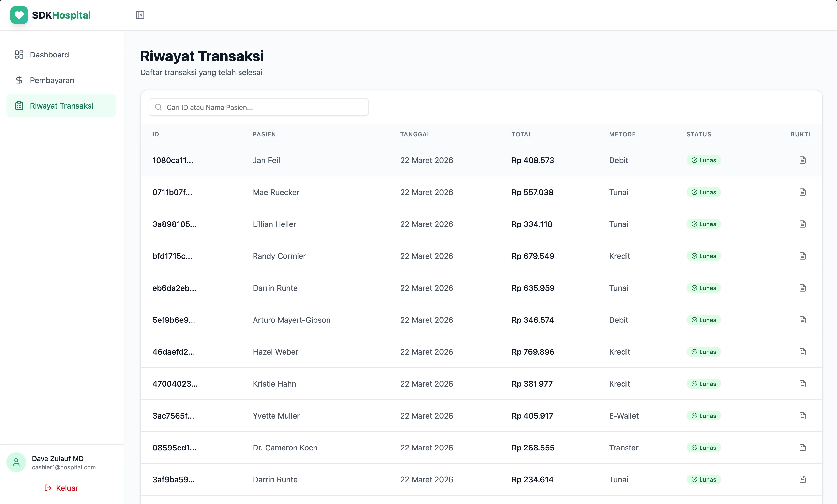Open the Pembayaran section
This screenshot has width=837, height=504.
pos(52,80)
